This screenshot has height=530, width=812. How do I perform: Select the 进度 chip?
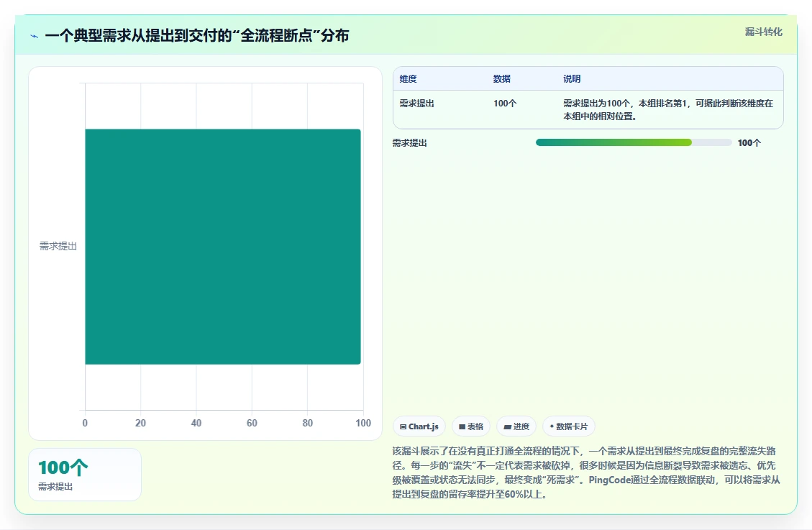[x=516, y=426]
